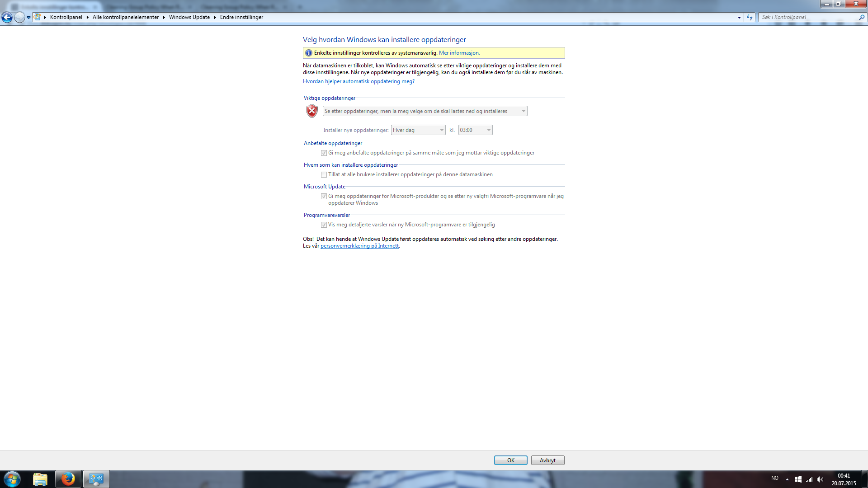
Task: Go back with the blue Back arrow
Action: 7,17
